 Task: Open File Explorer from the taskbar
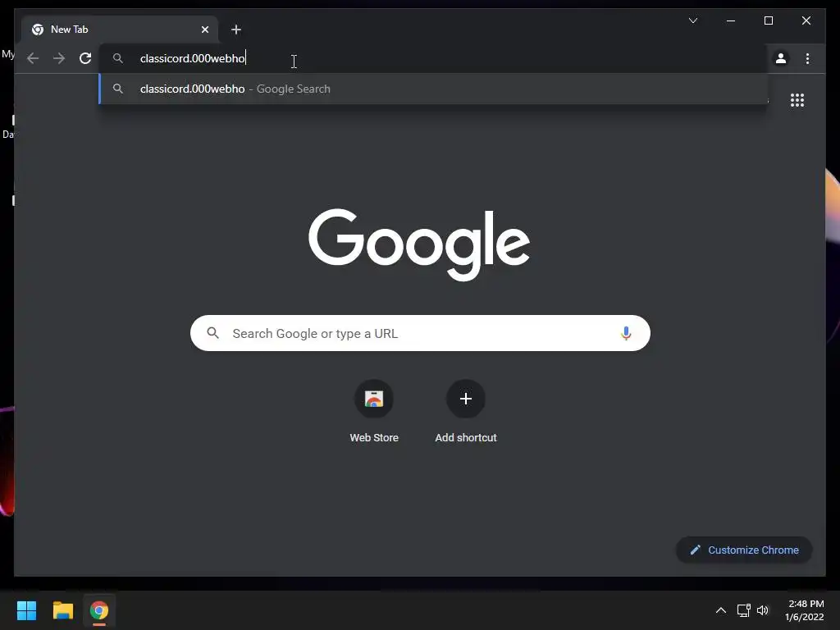pyautogui.click(x=62, y=610)
